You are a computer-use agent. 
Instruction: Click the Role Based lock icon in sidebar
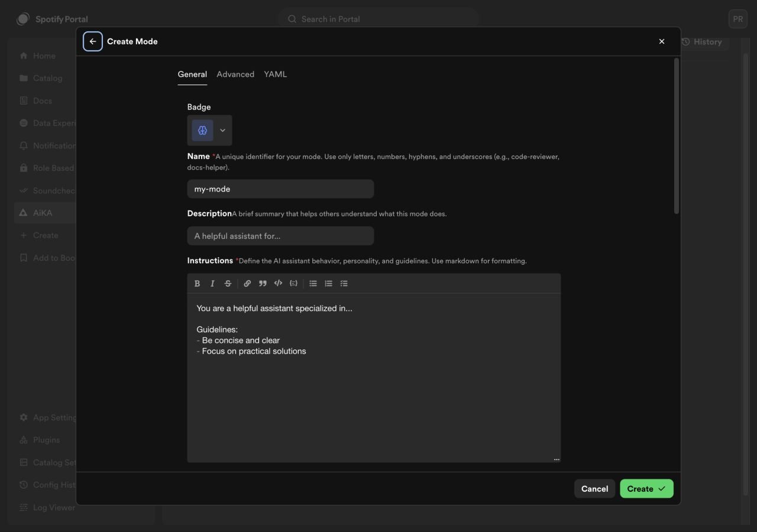24,168
